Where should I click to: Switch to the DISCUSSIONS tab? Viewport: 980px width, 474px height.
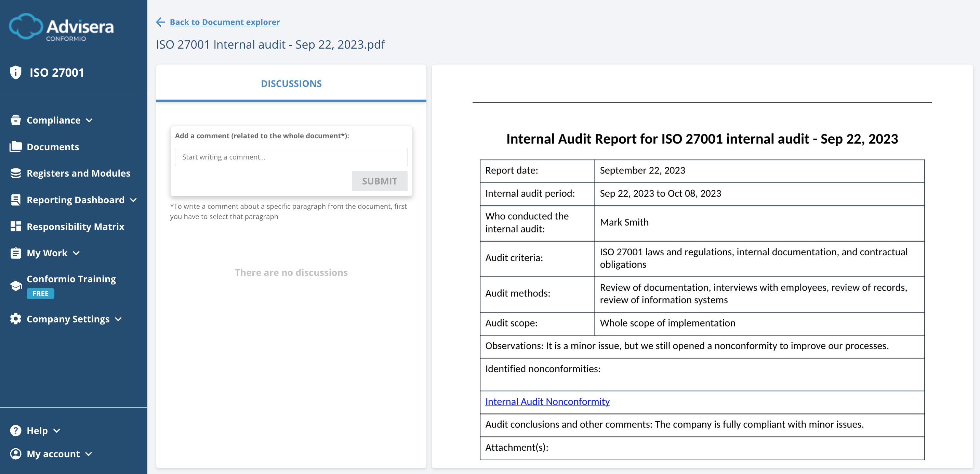tap(291, 84)
